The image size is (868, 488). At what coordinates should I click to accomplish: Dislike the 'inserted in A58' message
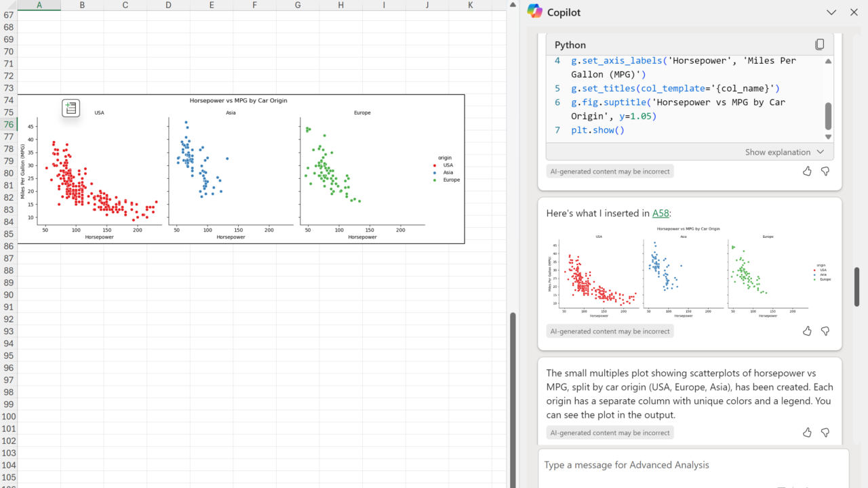(x=825, y=331)
